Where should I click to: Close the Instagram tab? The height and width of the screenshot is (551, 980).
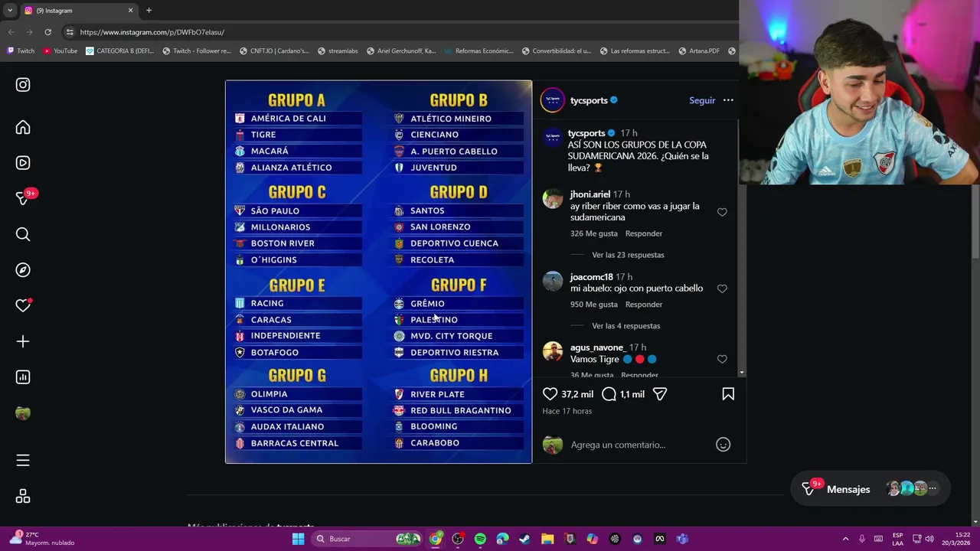tap(130, 11)
